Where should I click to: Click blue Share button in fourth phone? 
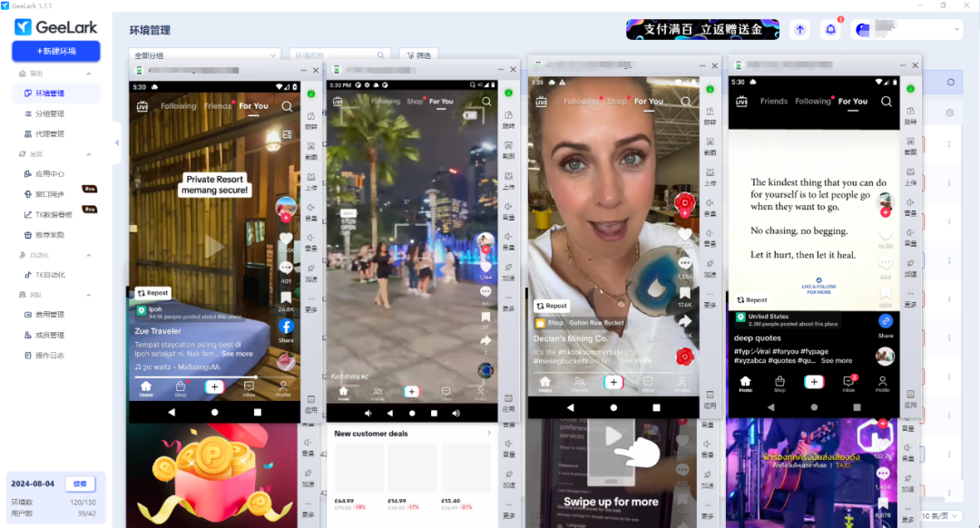(886, 321)
